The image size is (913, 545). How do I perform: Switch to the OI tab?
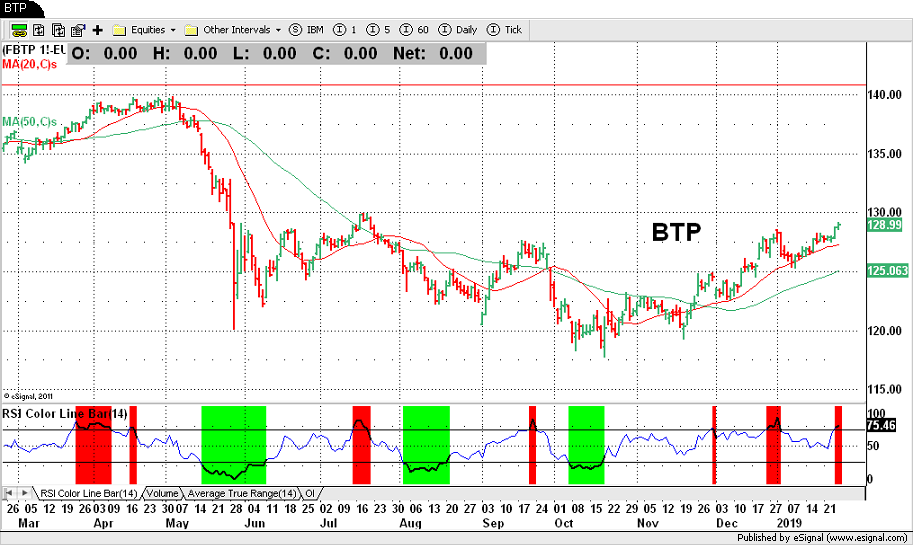(310, 494)
